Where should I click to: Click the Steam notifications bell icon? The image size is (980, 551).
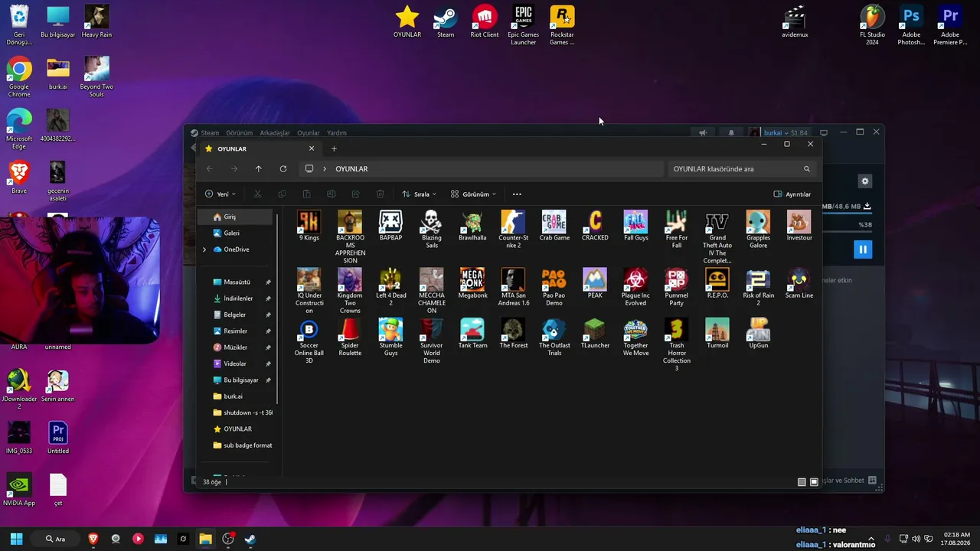(x=731, y=132)
